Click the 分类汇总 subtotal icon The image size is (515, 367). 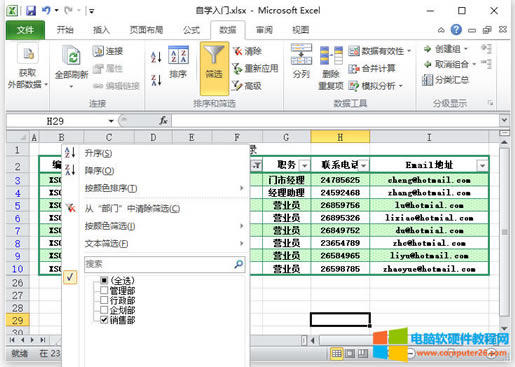pos(427,80)
